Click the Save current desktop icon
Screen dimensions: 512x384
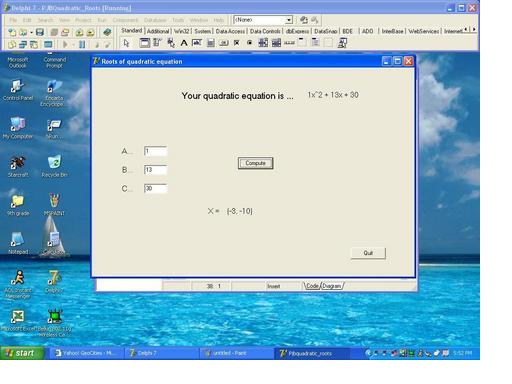click(x=304, y=20)
